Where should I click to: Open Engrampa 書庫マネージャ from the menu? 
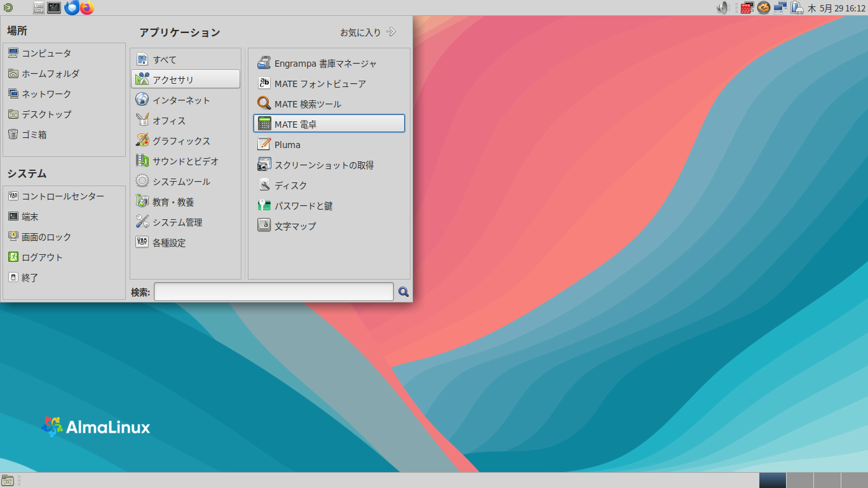tap(329, 64)
